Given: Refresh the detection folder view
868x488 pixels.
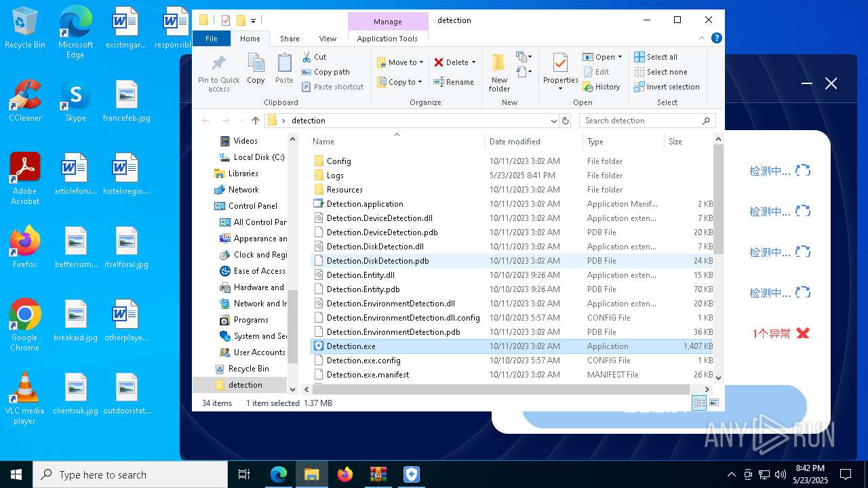Looking at the screenshot, I should pos(566,121).
